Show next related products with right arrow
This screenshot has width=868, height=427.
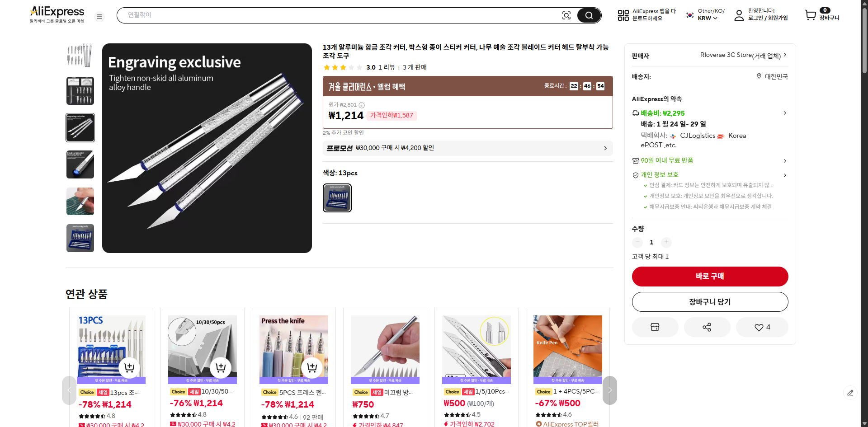pyautogui.click(x=609, y=390)
